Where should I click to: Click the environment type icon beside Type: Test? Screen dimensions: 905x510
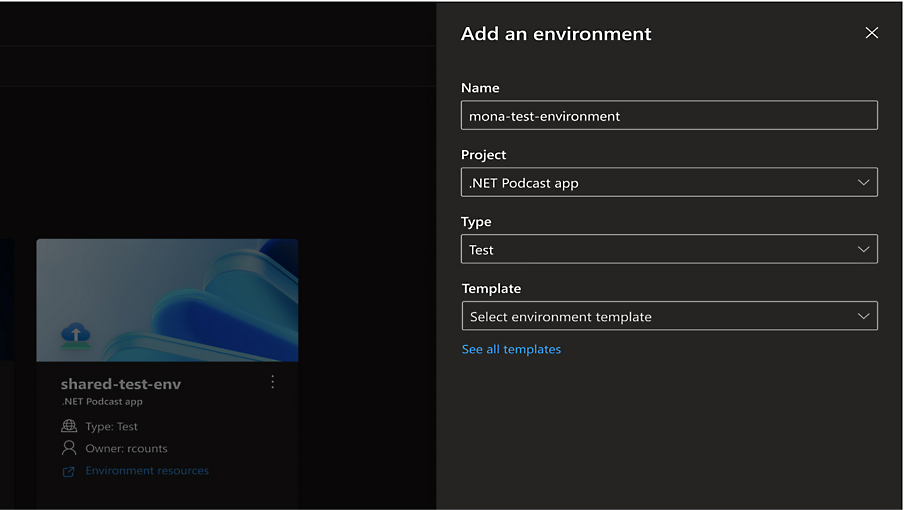point(69,426)
